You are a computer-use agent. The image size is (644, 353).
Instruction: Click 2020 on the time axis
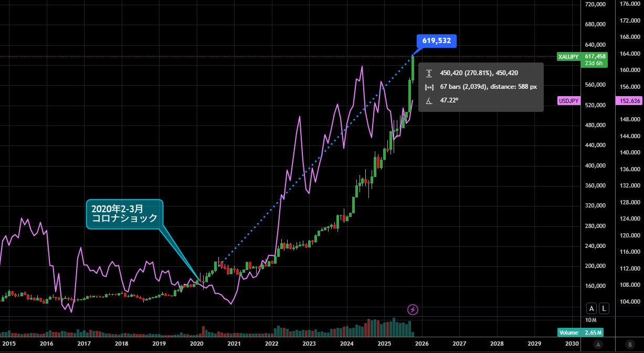coord(196,344)
